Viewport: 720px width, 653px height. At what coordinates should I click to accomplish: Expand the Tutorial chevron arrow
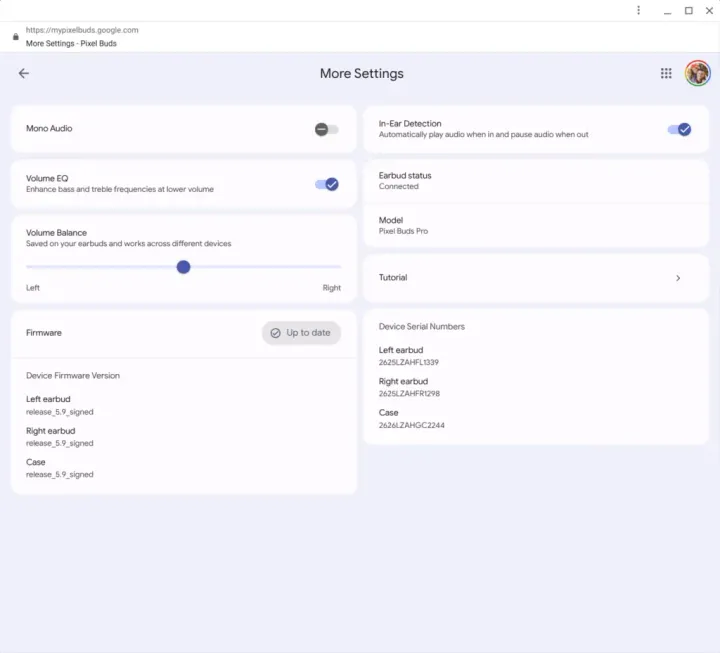pyautogui.click(x=678, y=278)
